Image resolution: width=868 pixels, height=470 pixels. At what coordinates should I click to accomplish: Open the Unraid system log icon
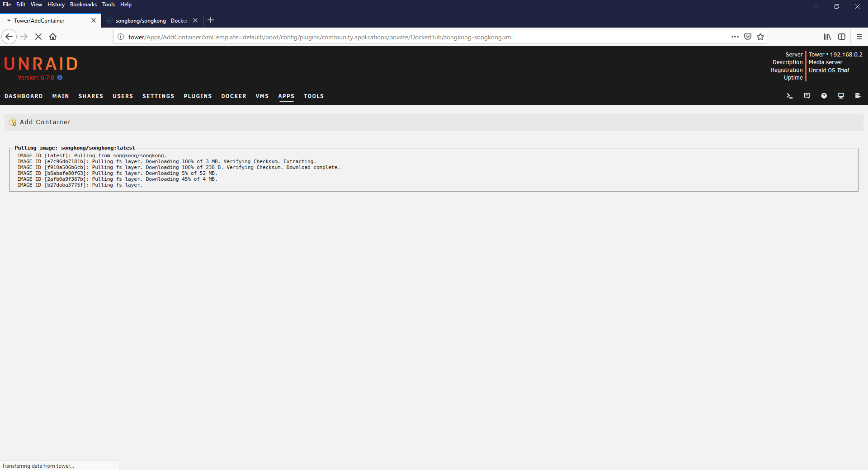point(858,96)
